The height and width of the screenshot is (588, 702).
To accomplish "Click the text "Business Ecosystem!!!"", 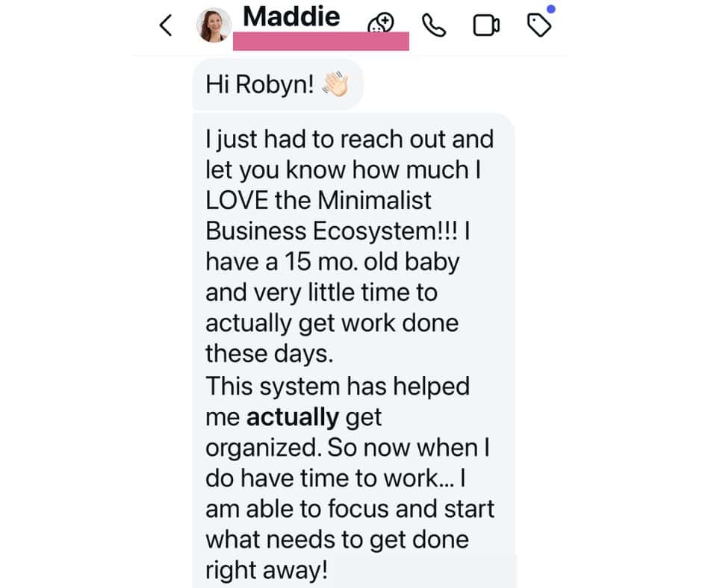I will coord(332,231).
